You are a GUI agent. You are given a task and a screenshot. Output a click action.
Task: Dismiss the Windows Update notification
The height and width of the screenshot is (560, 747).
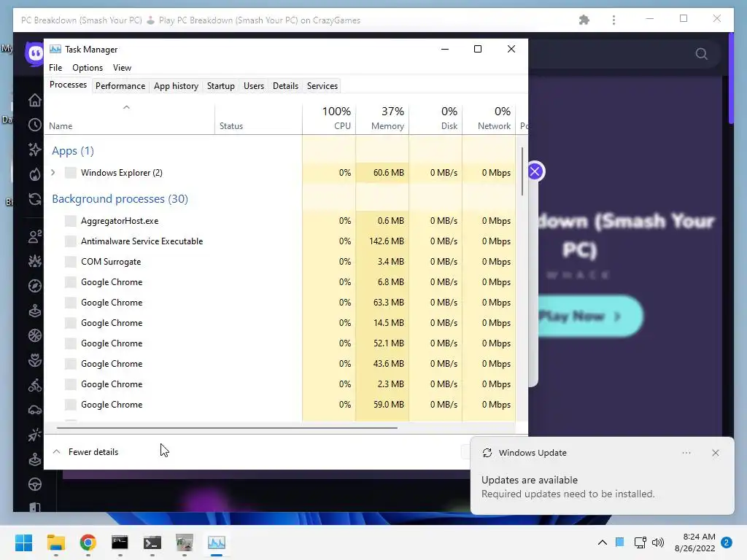716,453
